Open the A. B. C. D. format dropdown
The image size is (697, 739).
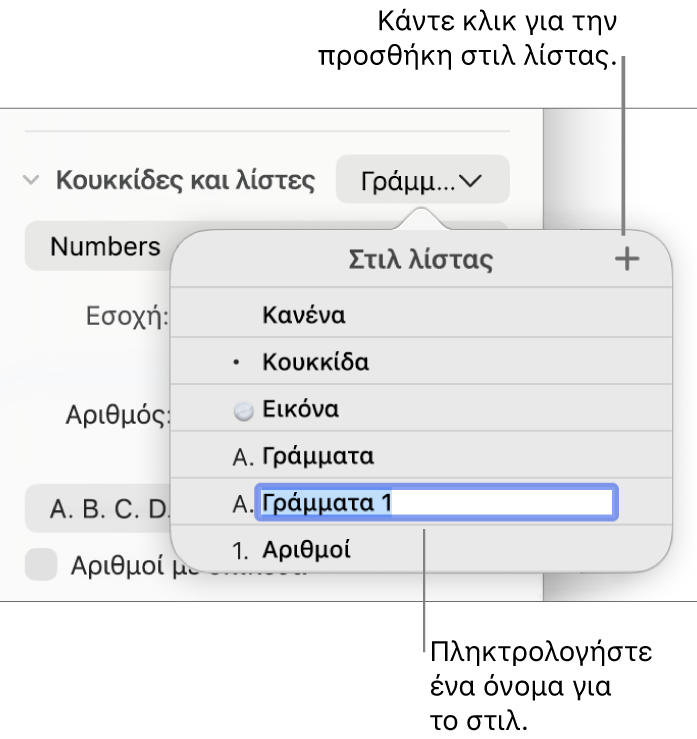point(98,509)
